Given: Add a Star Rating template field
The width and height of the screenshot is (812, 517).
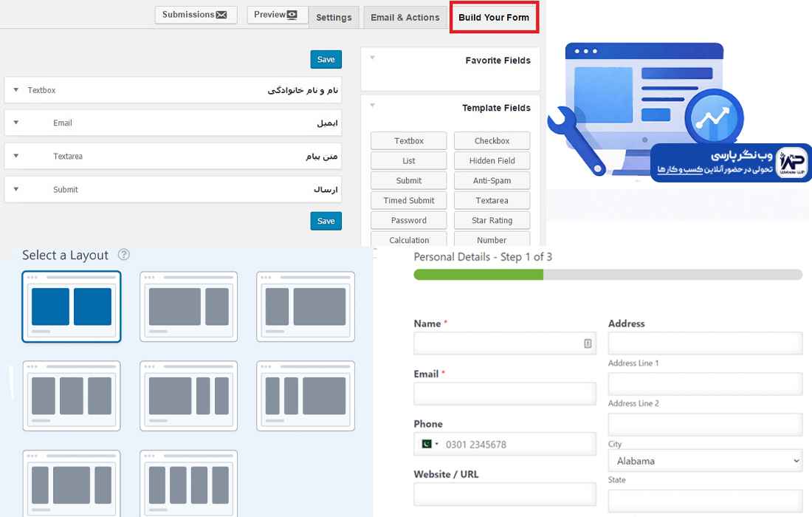Looking at the screenshot, I should coord(492,220).
